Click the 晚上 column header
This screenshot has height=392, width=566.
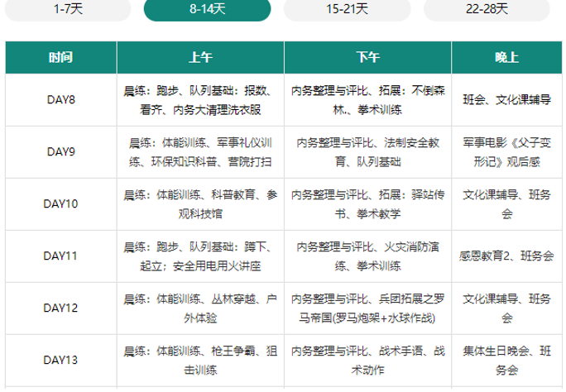coord(506,57)
